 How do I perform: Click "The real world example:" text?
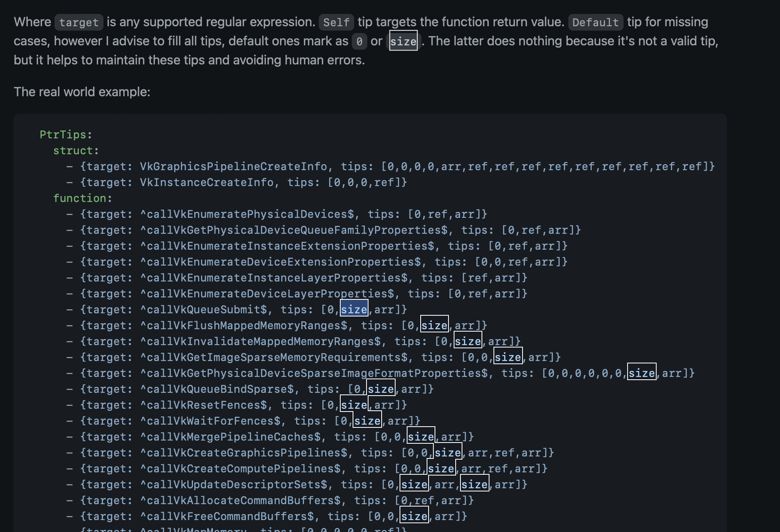point(82,92)
